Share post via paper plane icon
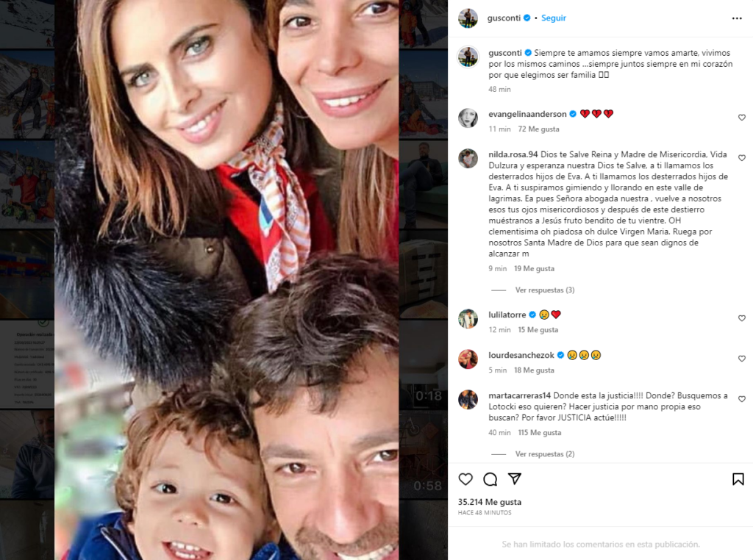Screen dimensions: 753x560 click(514, 478)
